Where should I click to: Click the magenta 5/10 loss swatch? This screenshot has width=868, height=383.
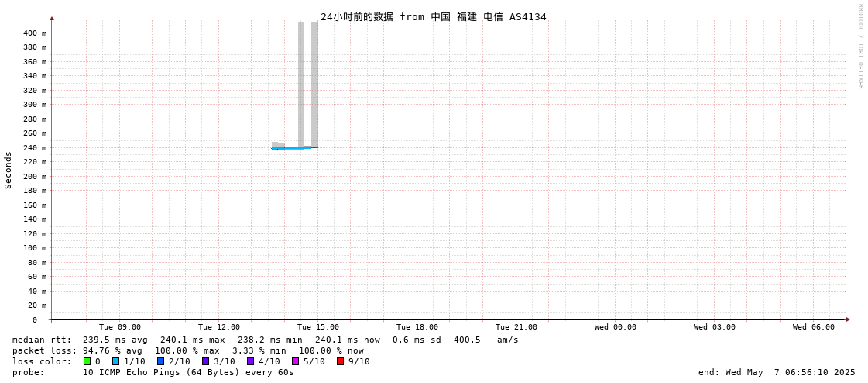[296, 361]
